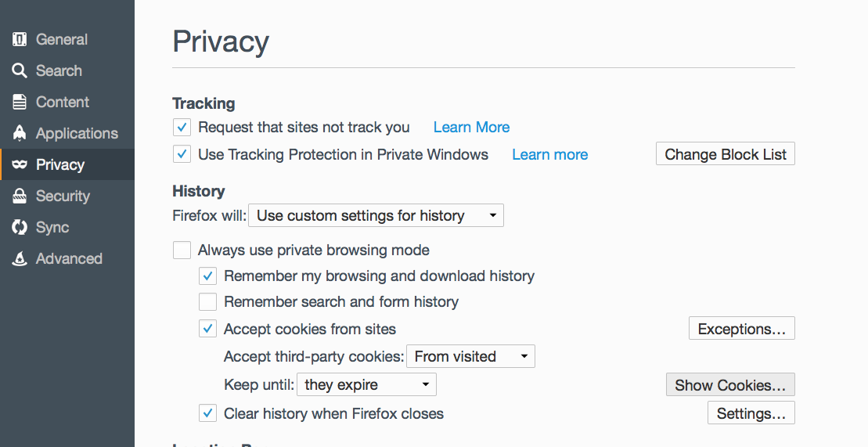Enable Always use private browsing mode
This screenshot has width=868, height=447.
(182, 251)
